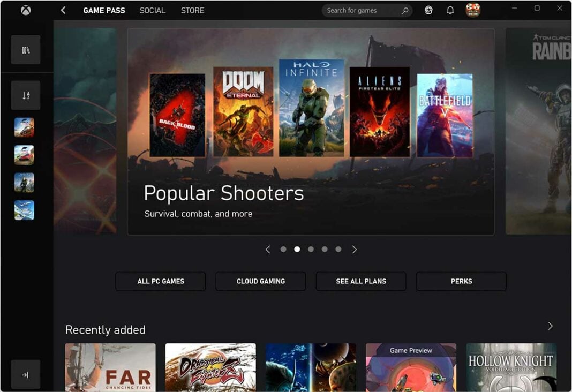The image size is (572, 392).
Task: Click the sort order icon in the sidebar
Action: 25,95
